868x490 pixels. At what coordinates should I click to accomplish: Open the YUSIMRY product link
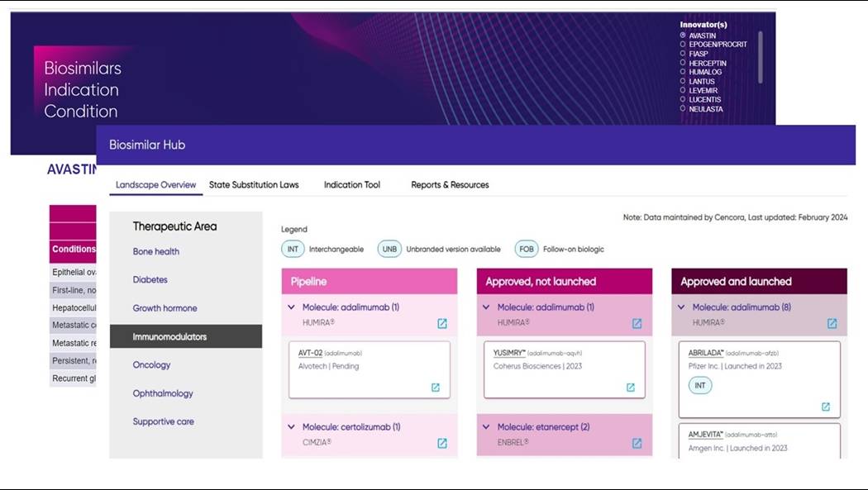pyautogui.click(x=509, y=353)
